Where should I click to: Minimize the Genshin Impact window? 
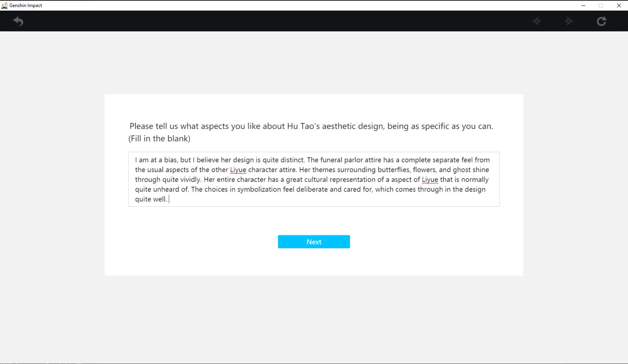point(583,5)
